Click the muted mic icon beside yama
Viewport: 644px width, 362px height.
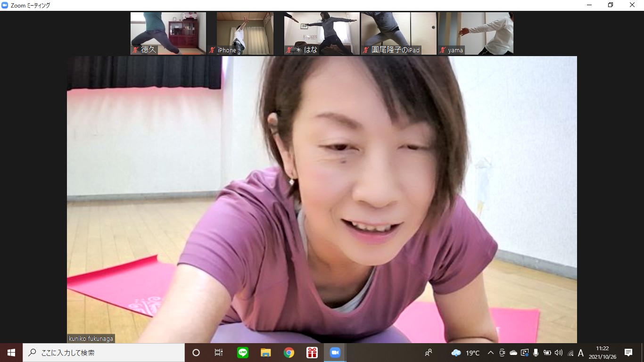point(443,50)
